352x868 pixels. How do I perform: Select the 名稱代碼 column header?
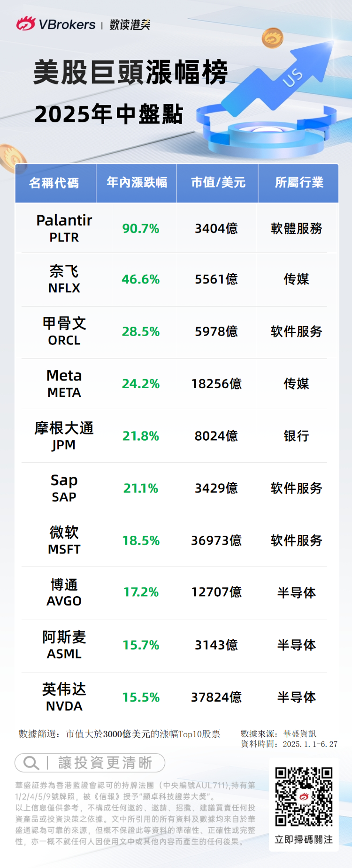54,183
